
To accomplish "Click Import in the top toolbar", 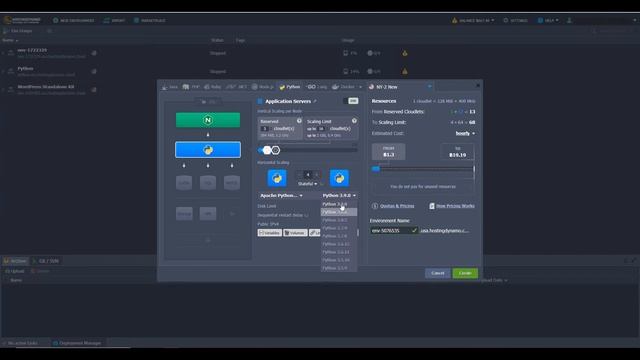I will coord(114,20).
